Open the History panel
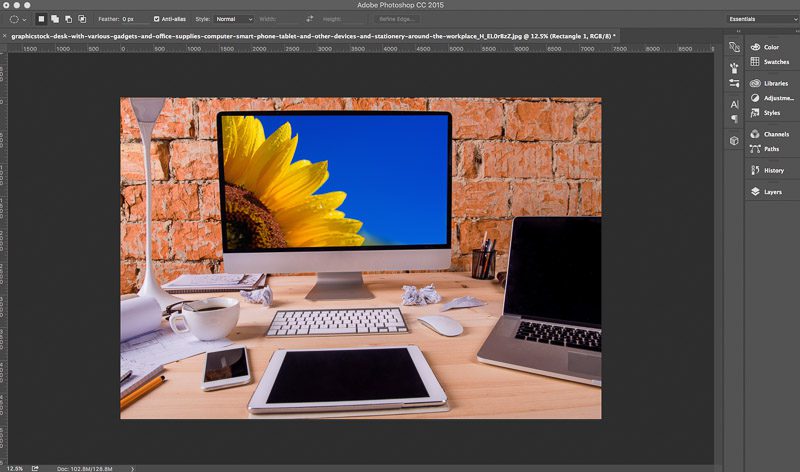The height and width of the screenshot is (472, 800). coord(773,170)
